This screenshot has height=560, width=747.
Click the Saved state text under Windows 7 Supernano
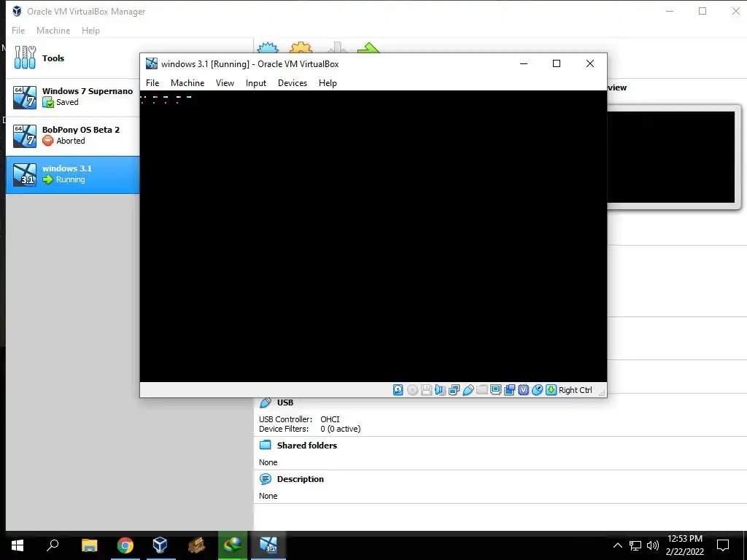click(x=67, y=102)
